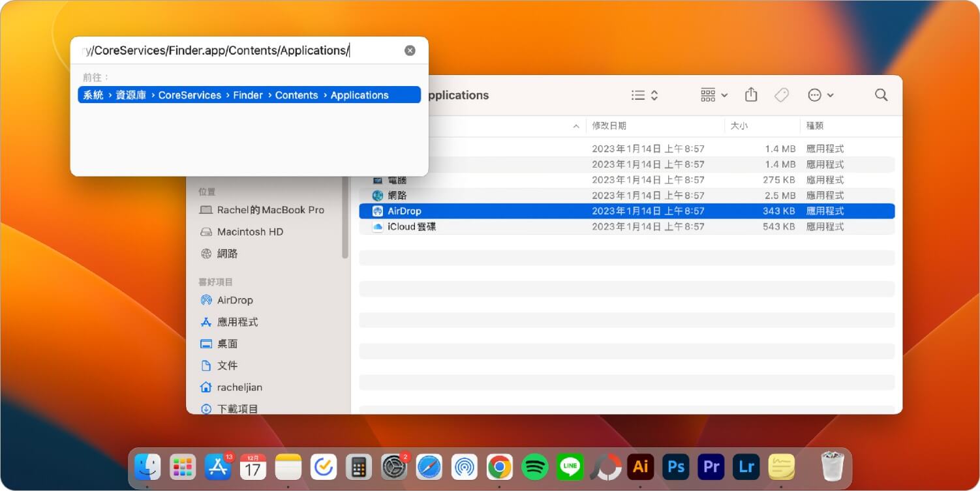The height and width of the screenshot is (491, 980).
Task: Select the 網路 app row
Action: (627, 196)
